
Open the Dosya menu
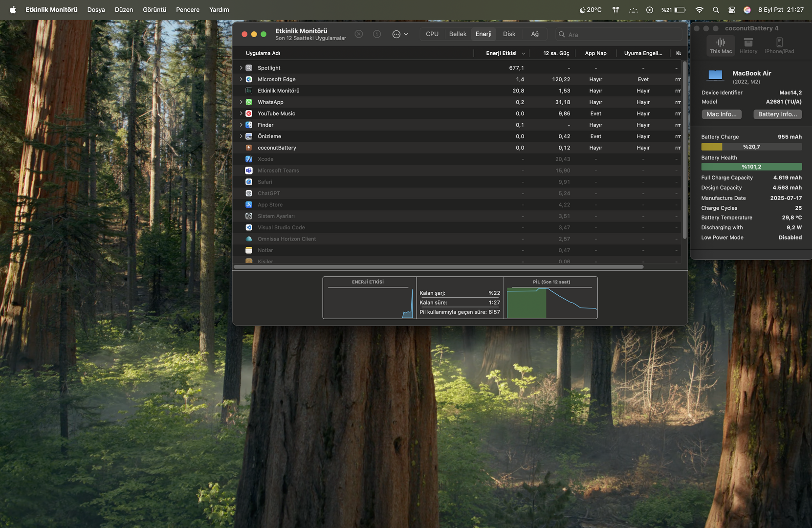[x=96, y=10]
